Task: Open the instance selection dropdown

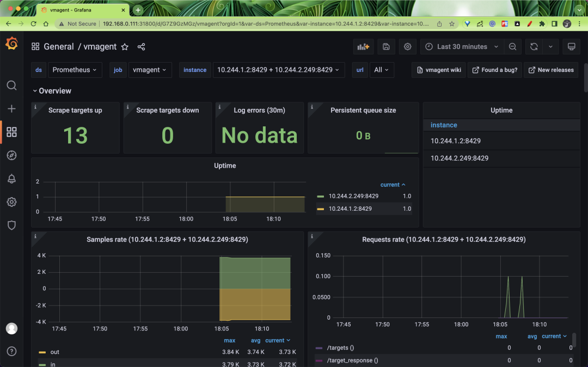Action: (x=279, y=70)
